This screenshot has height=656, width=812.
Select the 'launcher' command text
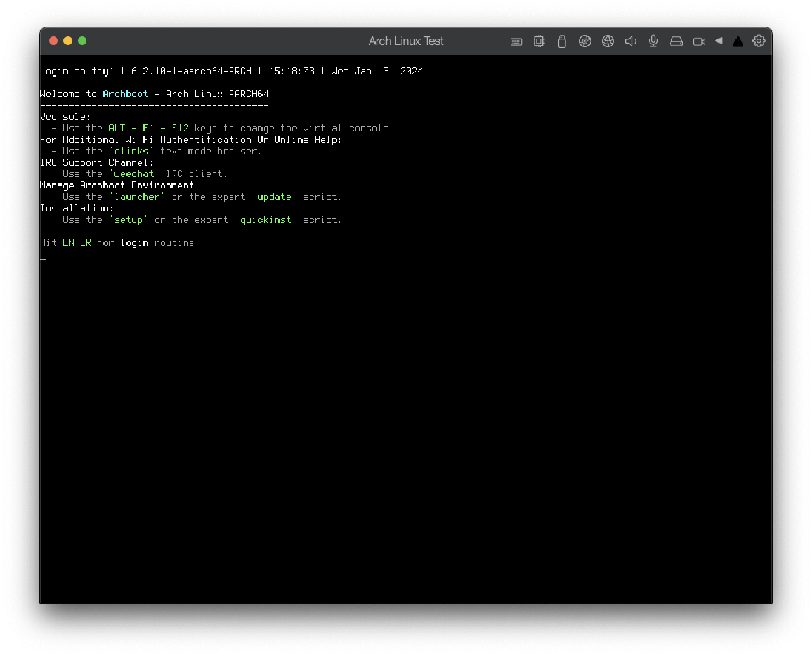click(137, 197)
